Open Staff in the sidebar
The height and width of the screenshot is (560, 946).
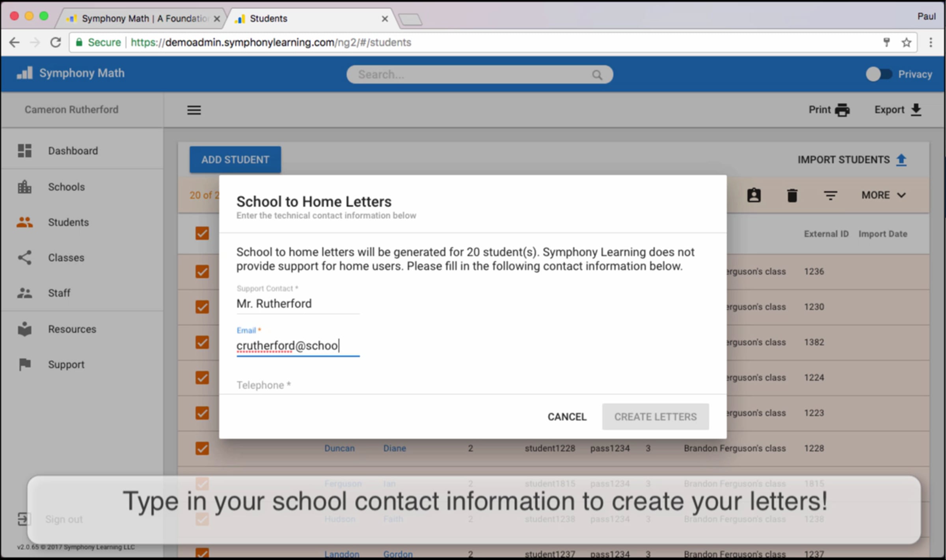tap(82, 293)
